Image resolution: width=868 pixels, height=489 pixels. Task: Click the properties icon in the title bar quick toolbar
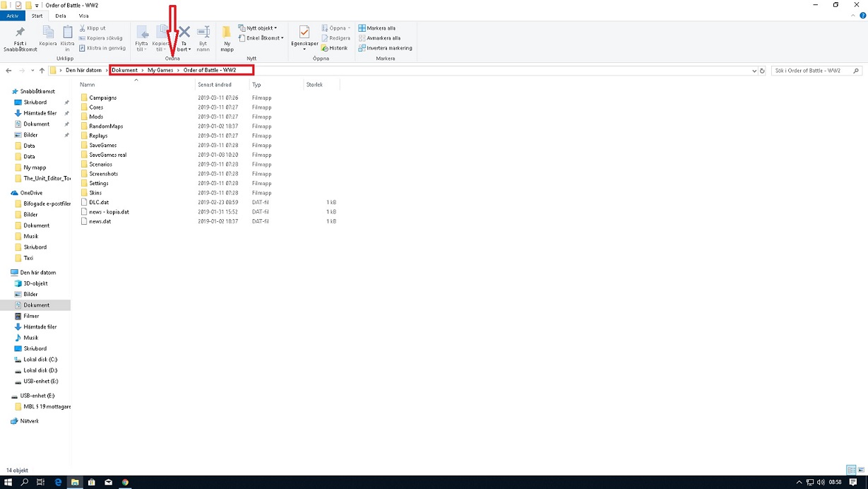[18, 5]
